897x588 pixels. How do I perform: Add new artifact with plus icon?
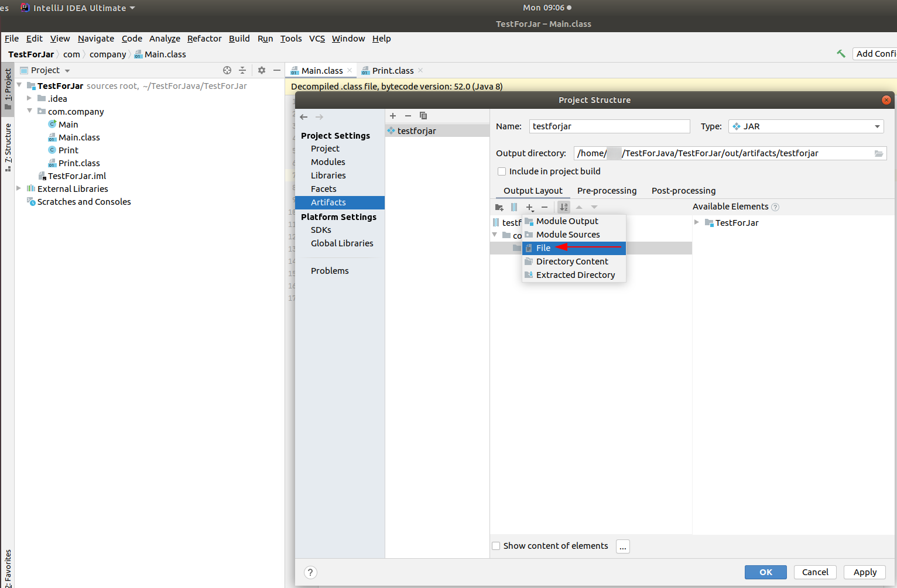393,116
